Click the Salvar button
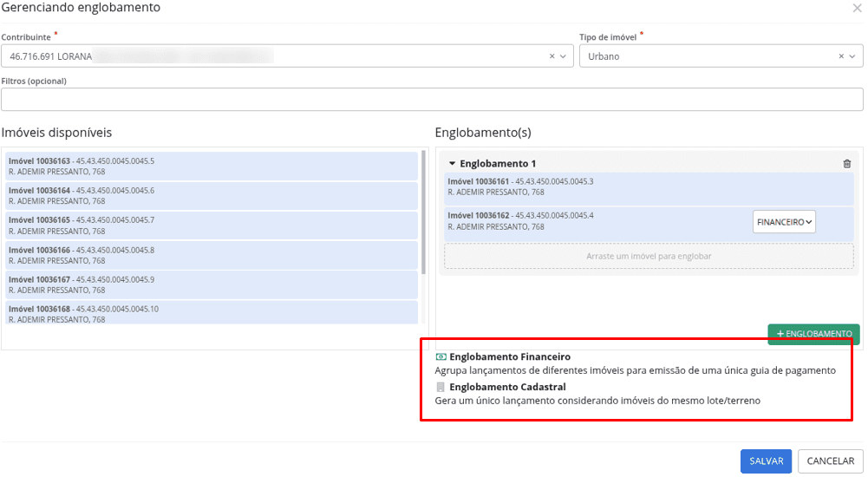This screenshot has width=868, height=477. (x=766, y=461)
